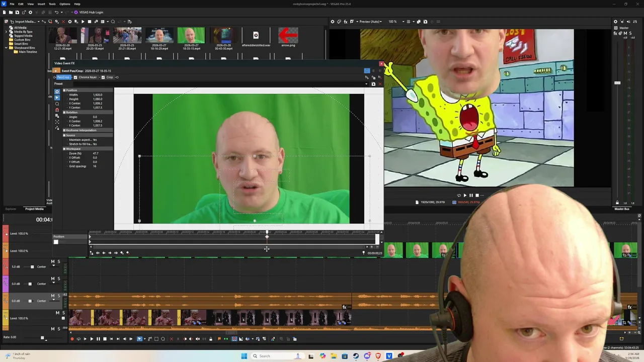Edit the Width value 1,920.0

98,95
